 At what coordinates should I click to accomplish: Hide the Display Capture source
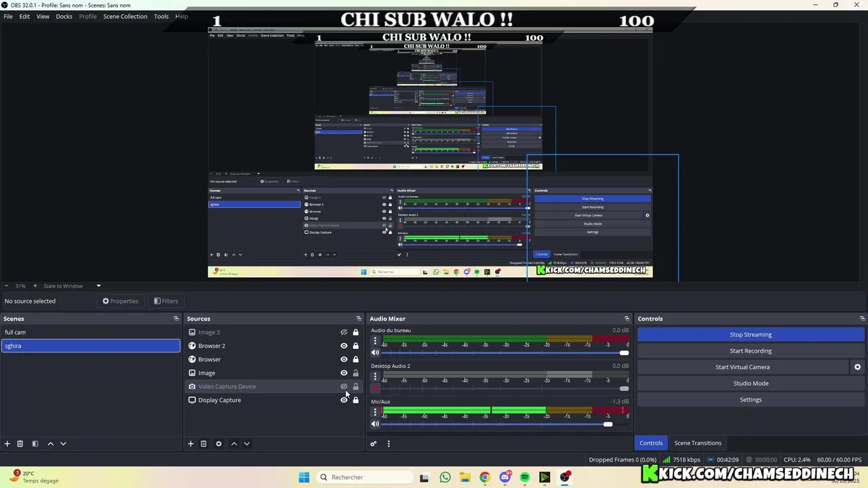coord(344,400)
